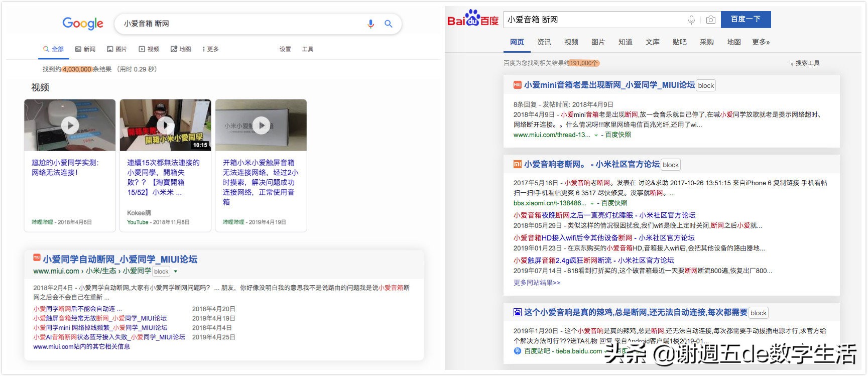
Task: Click Xiaomi favicon on 小爱音响老断网 result
Action: [518, 165]
